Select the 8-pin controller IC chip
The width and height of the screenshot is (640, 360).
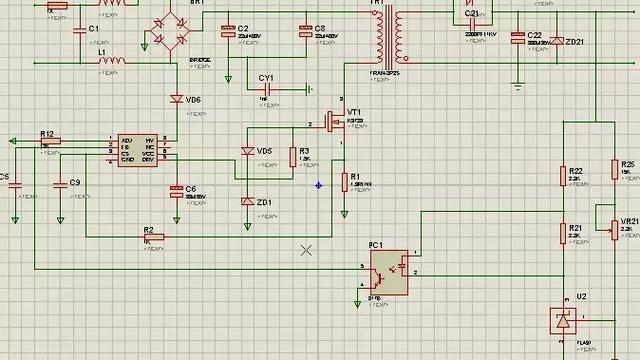[138, 150]
